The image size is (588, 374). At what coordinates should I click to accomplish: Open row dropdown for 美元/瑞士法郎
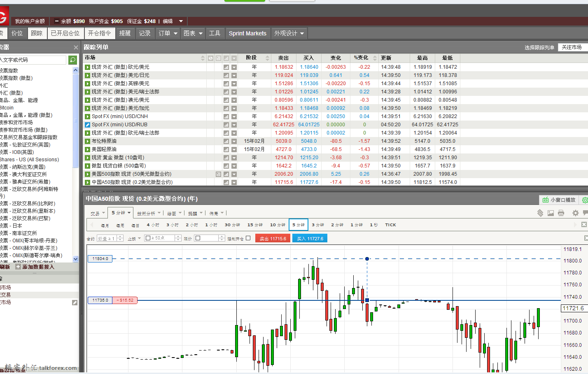234,92
